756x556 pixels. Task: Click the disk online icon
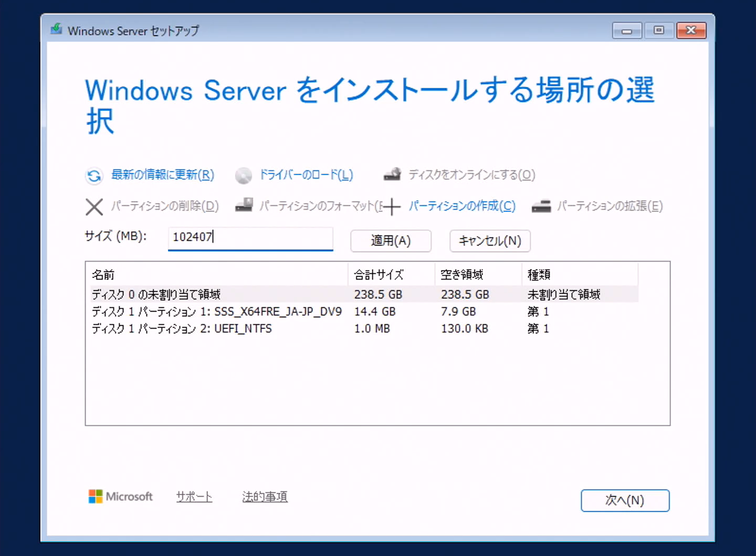tap(392, 175)
